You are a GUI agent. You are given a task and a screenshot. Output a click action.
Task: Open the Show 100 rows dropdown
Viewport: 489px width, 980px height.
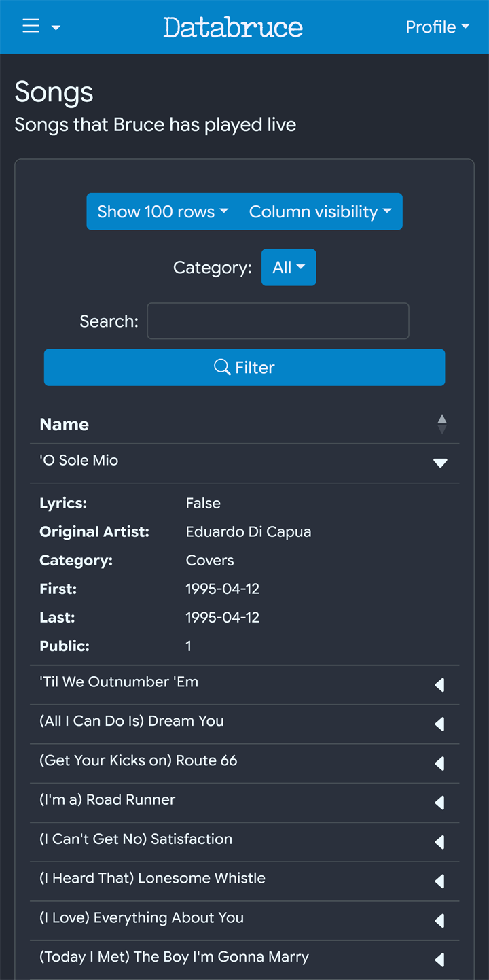[x=163, y=211]
